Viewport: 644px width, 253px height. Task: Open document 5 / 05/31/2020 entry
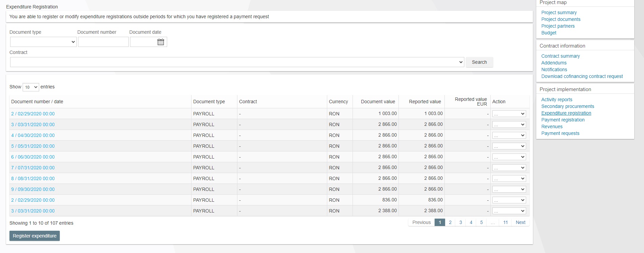point(33,146)
